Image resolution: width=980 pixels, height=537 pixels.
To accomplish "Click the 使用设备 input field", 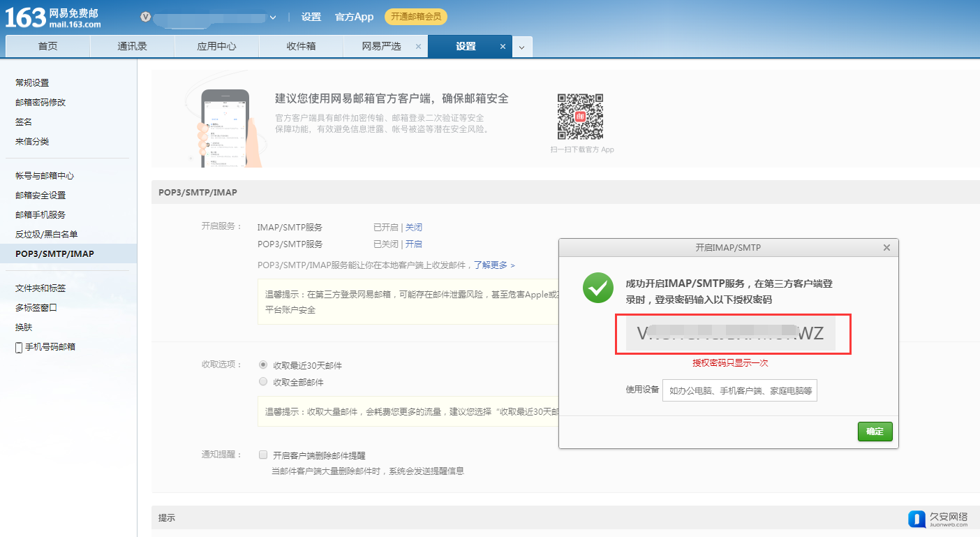I will tap(739, 391).
